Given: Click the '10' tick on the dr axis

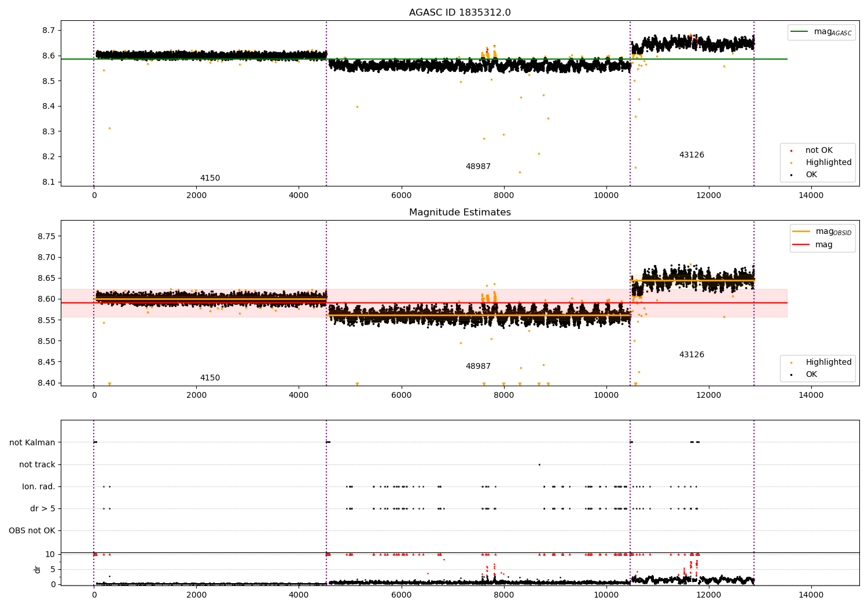Looking at the screenshot, I should click(x=50, y=555).
